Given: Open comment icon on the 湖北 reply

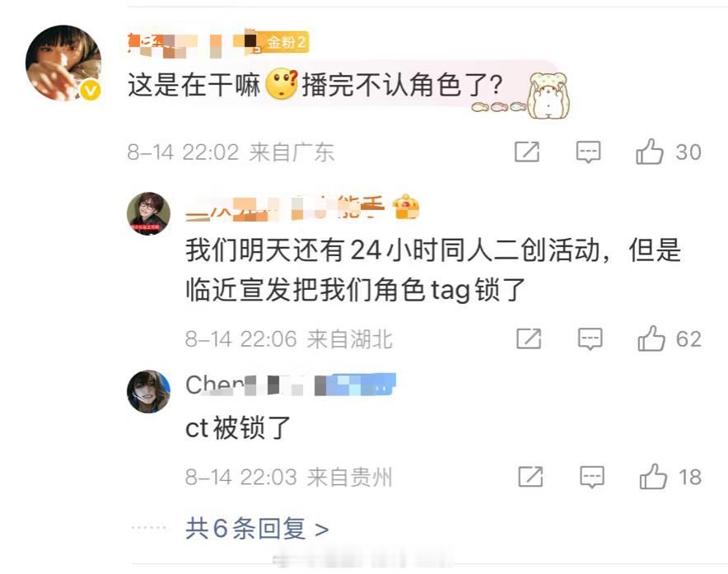Looking at the screenshot, I should (x=590, y=338).
